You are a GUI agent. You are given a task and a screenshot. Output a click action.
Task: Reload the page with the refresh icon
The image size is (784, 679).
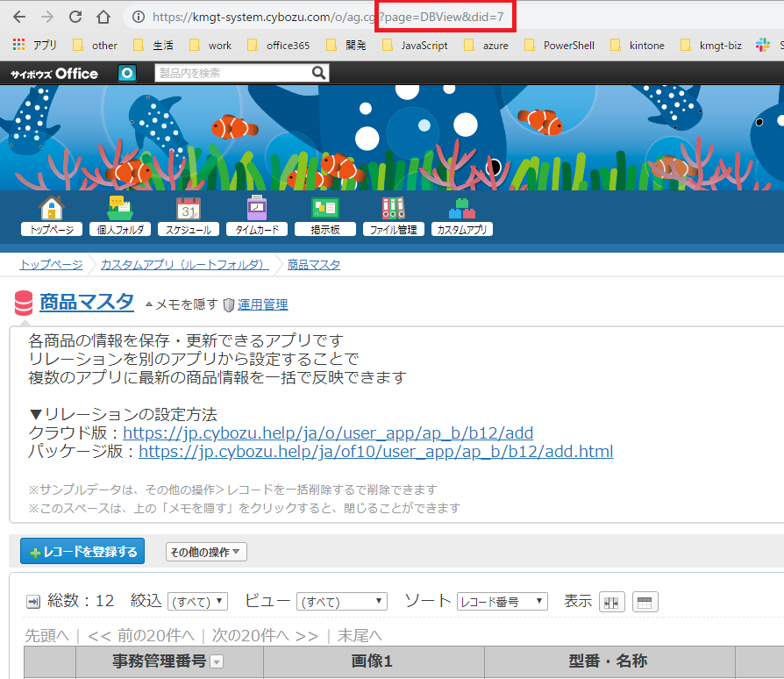click(x=75, y=17)
